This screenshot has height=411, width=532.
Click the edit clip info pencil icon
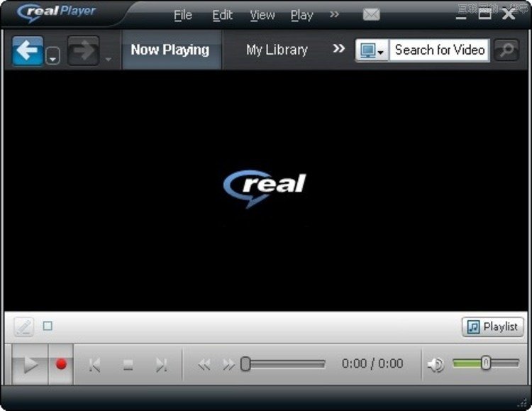(x=23, y=327)
